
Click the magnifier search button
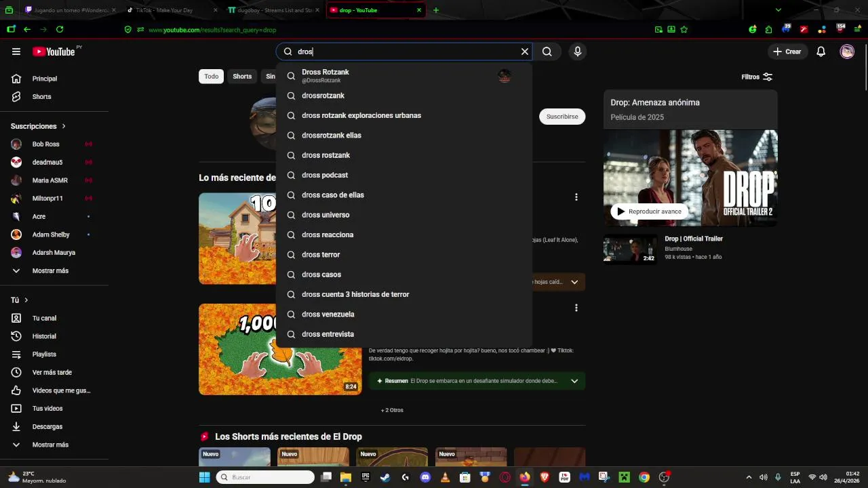tap(547, 52)
